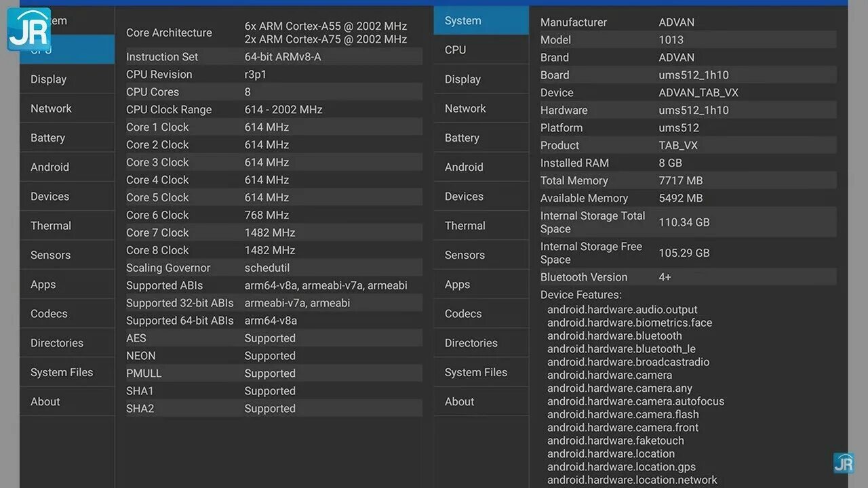The height and width of the screenshot is (488, 868).
Task: Select the storage free value '105.29 GB'
Action: 684,253
